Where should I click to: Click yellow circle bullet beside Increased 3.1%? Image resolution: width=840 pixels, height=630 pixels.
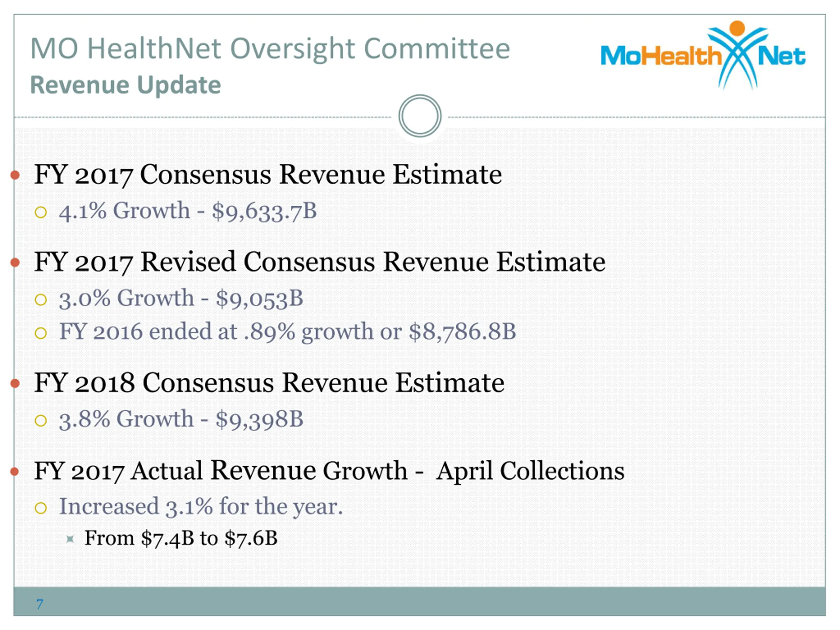pyautogui.click(x=41, y=508)
